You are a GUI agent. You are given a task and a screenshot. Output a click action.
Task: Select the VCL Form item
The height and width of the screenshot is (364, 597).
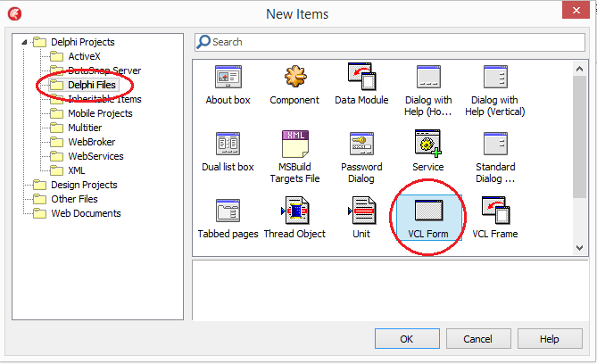pyautogui.click(x=428, y=219)
